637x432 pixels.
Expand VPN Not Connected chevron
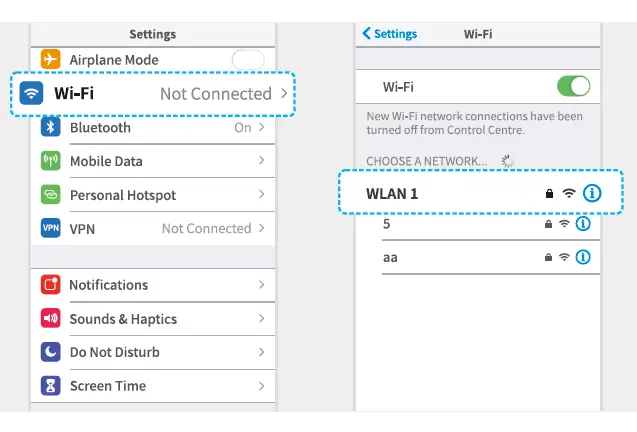262,228
